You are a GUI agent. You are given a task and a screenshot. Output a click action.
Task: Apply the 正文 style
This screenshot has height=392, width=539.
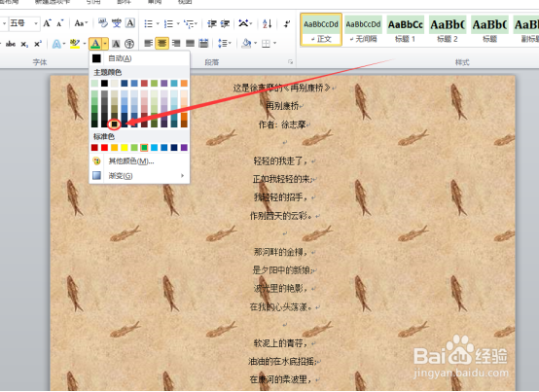pos(321,29)
